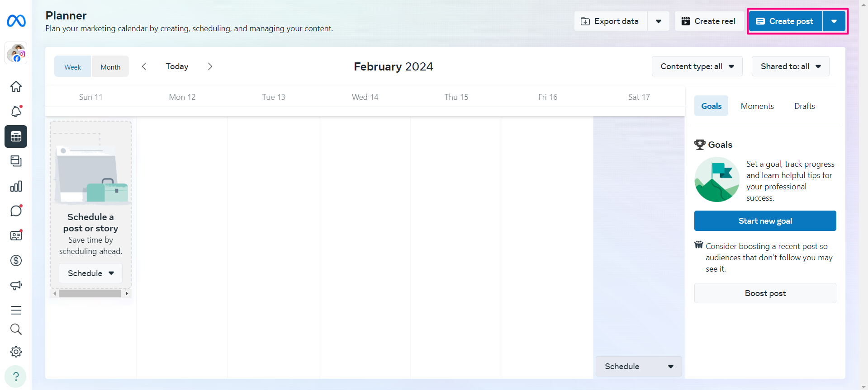Open the Inbox chat bubble icon
The height and width of the screenshot is (390, 868).
[x=16, y=211]
